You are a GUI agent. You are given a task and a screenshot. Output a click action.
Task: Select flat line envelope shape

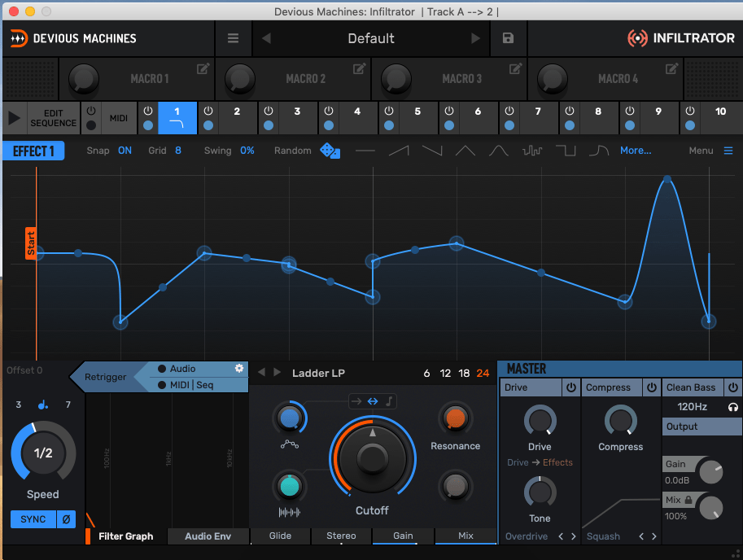tap(365, 151)
